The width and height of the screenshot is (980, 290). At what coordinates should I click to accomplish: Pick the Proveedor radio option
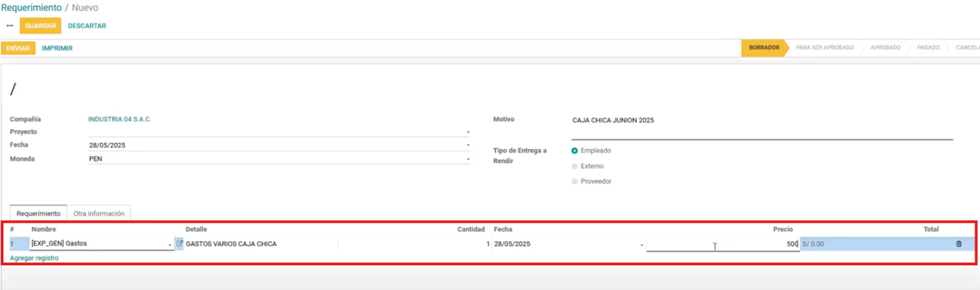(x=575, y=181)
